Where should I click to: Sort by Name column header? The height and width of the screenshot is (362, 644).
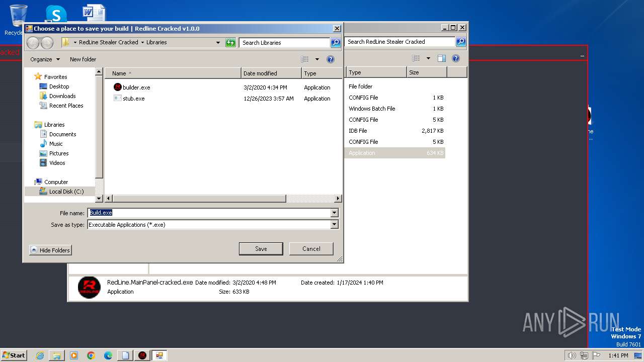coord(173,73)
